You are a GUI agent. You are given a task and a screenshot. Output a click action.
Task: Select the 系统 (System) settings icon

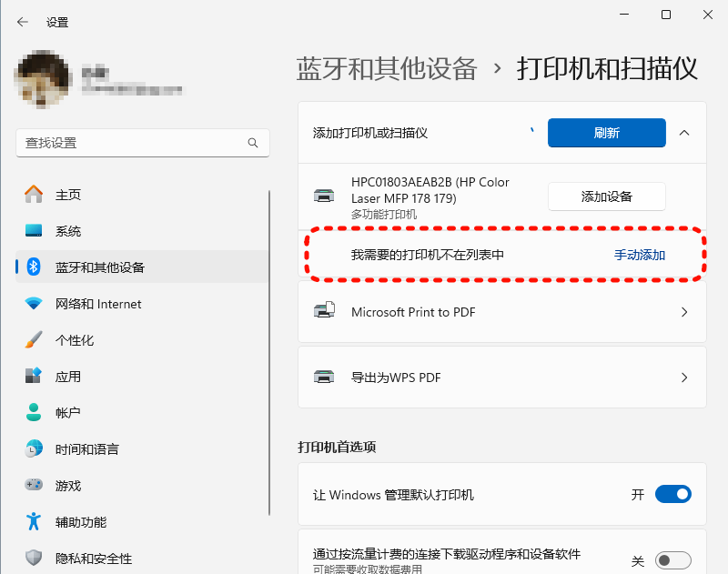(x=31, y=230)
